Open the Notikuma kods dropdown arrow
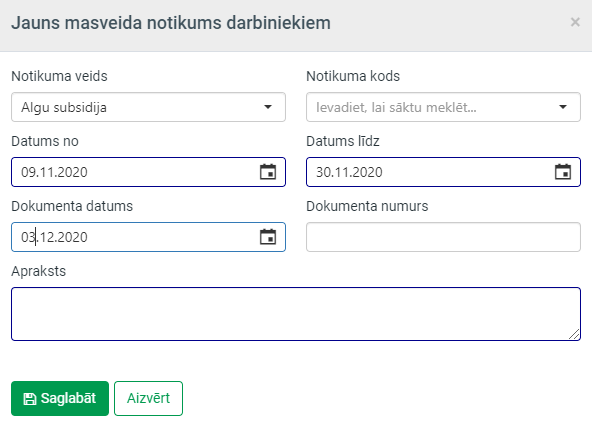The image size is (592, 422). 563,107
